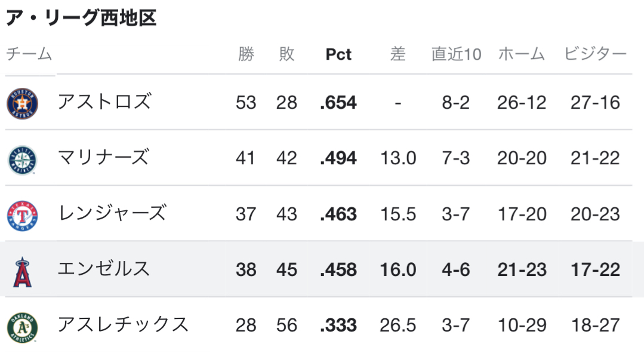The image size is (644, 353).
Task: Click the Angels red A logo
Action: click(23, 272)
